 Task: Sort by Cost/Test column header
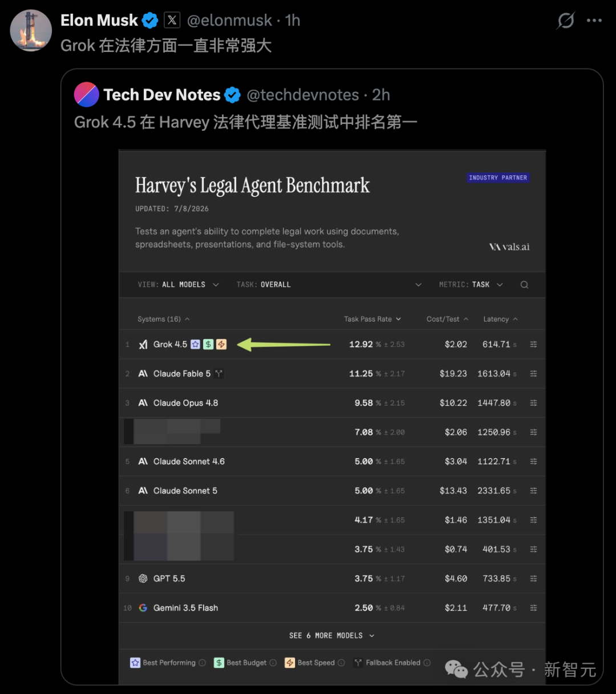pyautogui.click(x=448, y=319)
